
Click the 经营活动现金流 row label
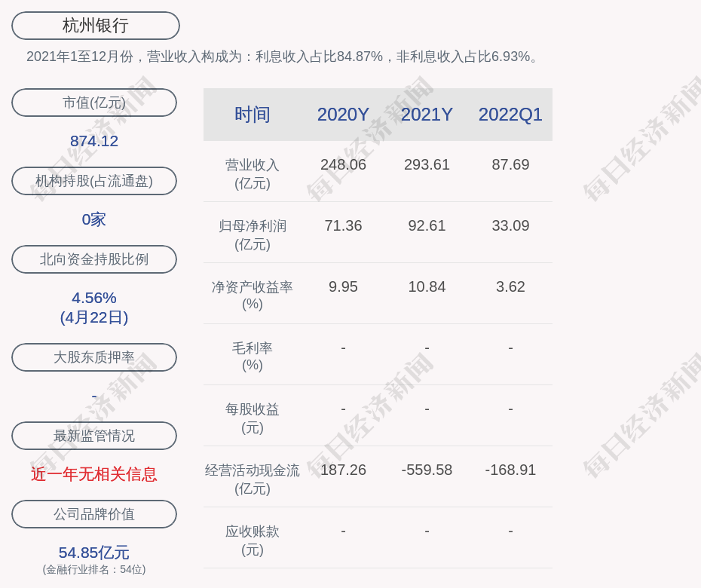click(253, 479)
